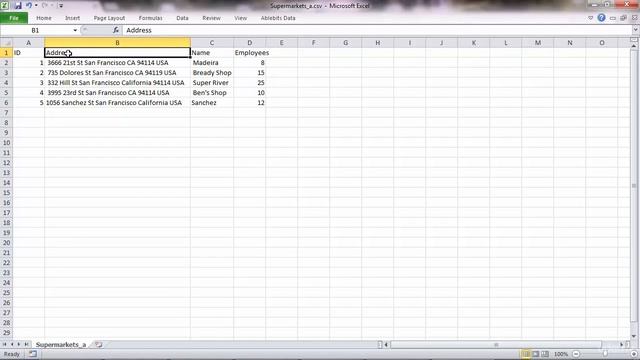Click the zoom out minus button
This screenshot has width=640, height=360.
tap(576, 354)
